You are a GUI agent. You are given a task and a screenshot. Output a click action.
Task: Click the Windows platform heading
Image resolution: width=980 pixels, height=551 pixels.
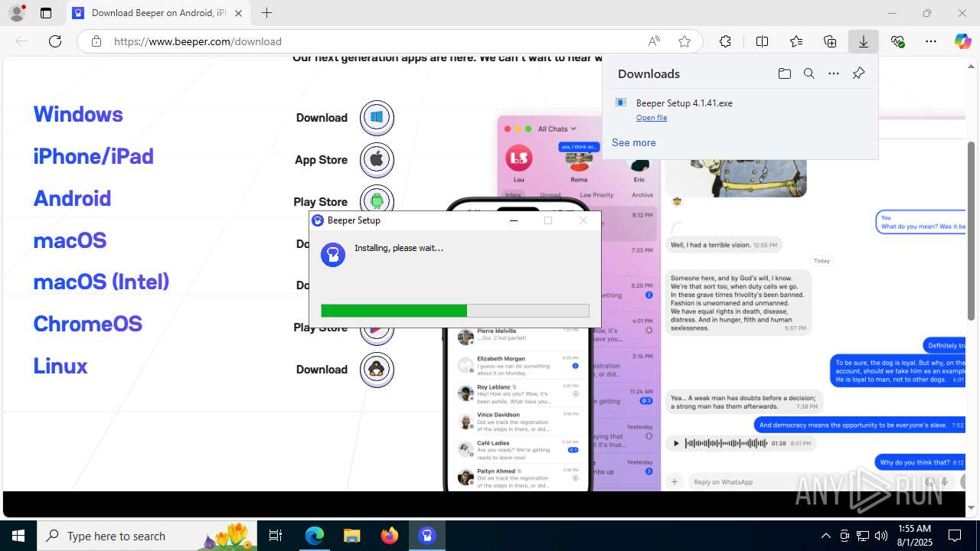pos(78,114)
